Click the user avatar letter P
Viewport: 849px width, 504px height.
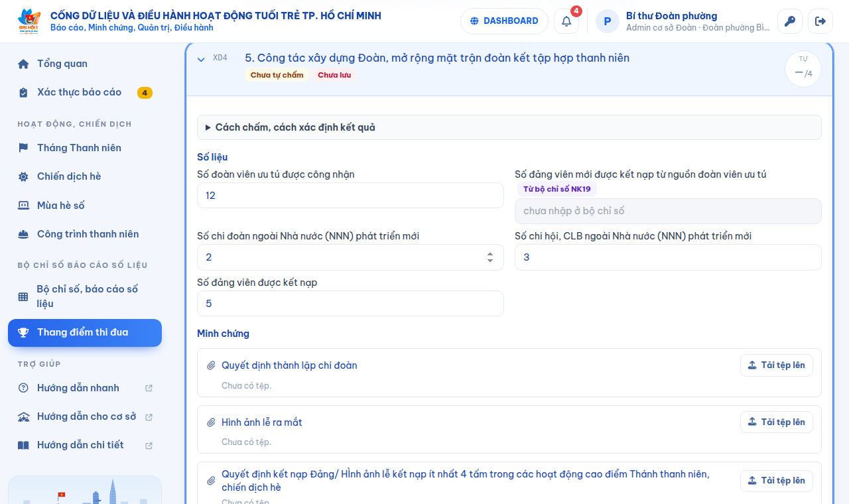[x=608, y=21]
